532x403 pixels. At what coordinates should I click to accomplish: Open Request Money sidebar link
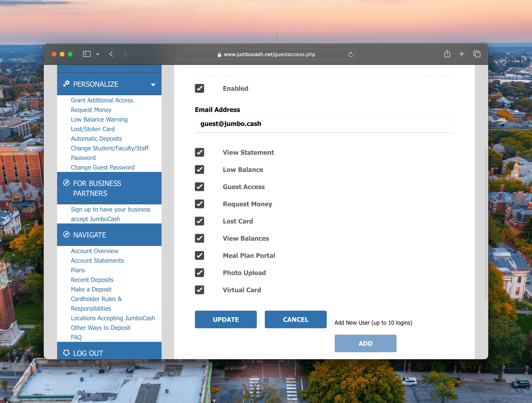point(91,110)
